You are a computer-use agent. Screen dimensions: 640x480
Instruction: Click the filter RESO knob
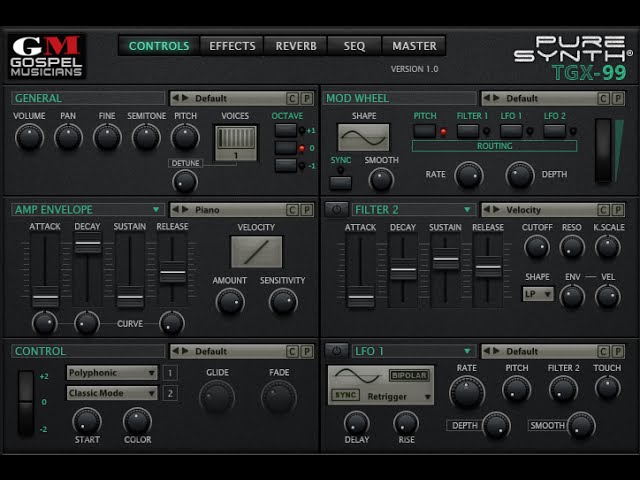point(572,247)
